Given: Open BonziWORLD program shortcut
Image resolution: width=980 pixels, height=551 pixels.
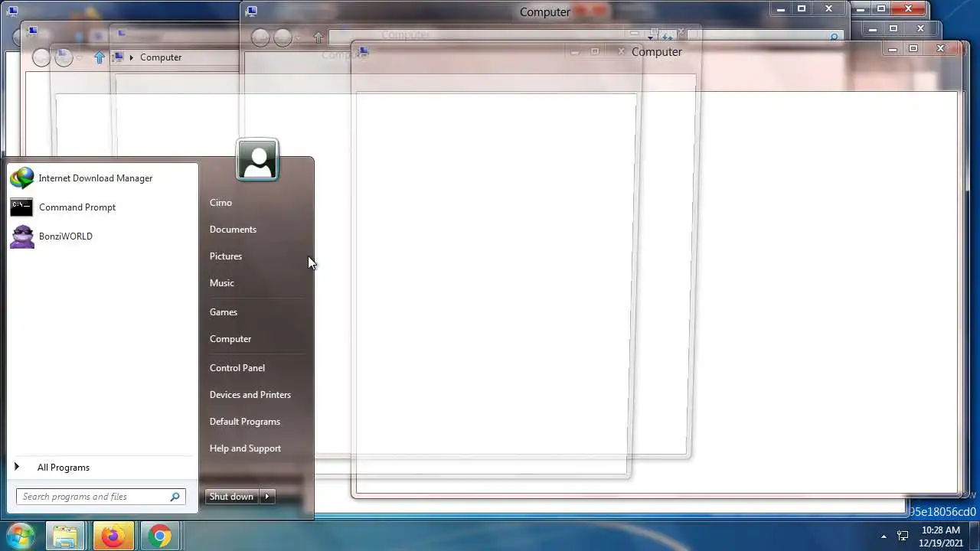Looking at the screenshot, I should 102,236.
